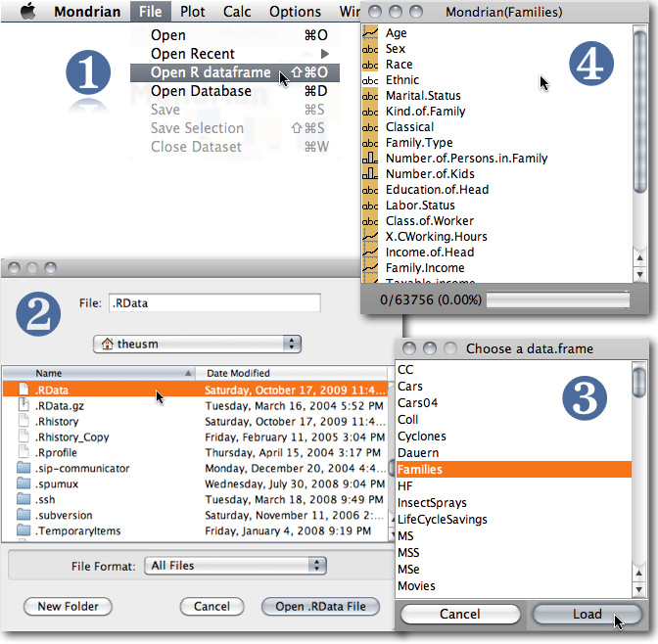Image resolution: width=658 pixels, height=644 pixels.
Task: Click the abc icon beside Marital.Status
Action: [370, 96]
